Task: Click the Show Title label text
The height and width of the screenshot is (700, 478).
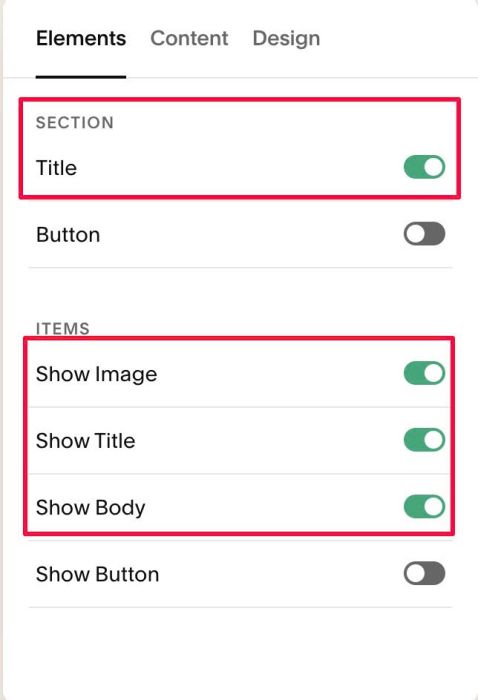Action: click(x=85, y=441)
